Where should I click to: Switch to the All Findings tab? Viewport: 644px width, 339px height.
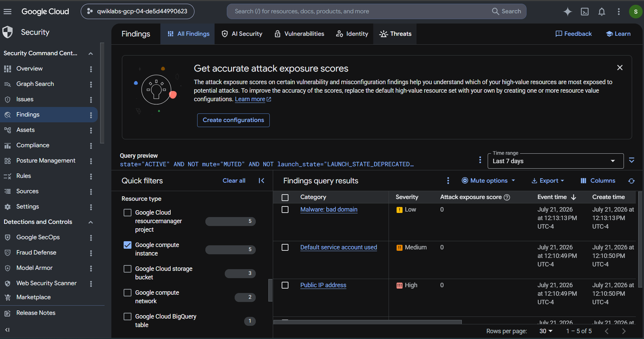pos(188,34)
